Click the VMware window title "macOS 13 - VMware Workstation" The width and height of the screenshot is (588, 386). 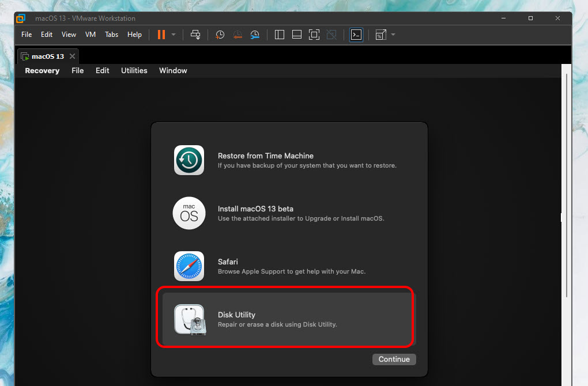point(85,18)
